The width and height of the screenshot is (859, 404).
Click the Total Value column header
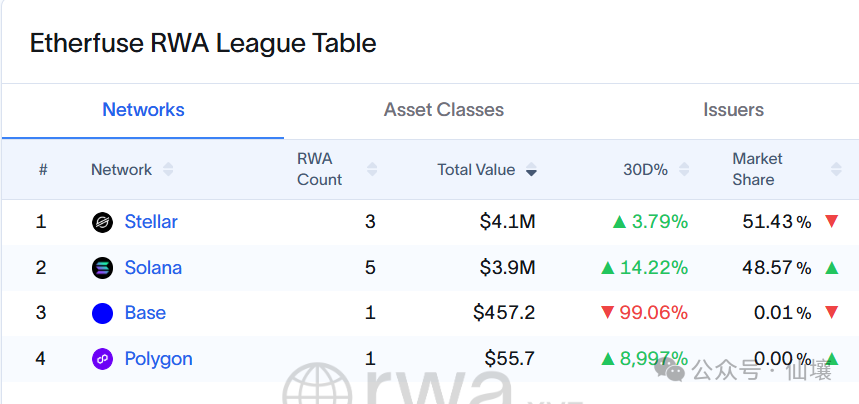coord(476,170)
